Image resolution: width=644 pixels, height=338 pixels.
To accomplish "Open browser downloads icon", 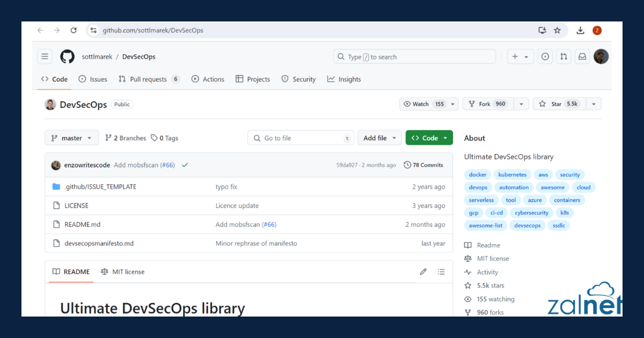I will [x=580, y=31].
